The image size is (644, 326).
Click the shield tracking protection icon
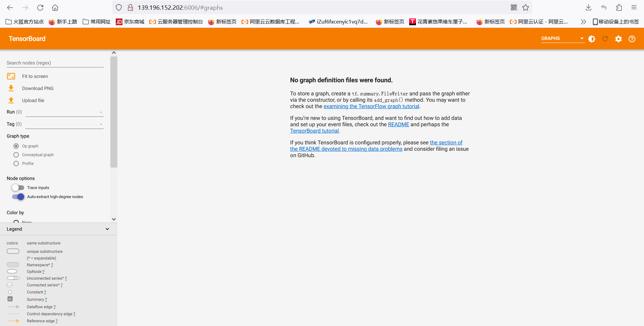tap(119, 7)
